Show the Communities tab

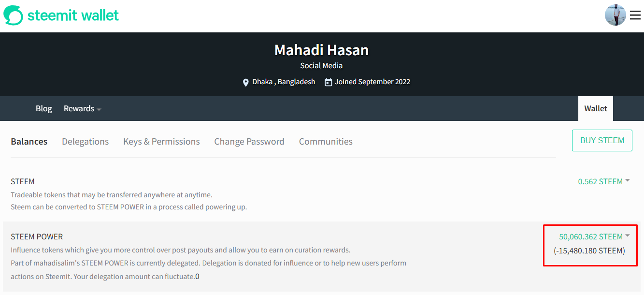(x=326, y=142)
